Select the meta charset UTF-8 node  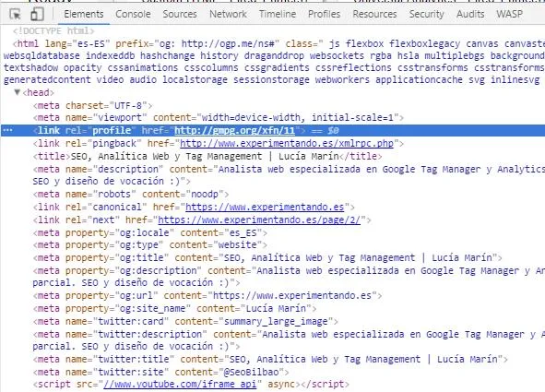92,105
